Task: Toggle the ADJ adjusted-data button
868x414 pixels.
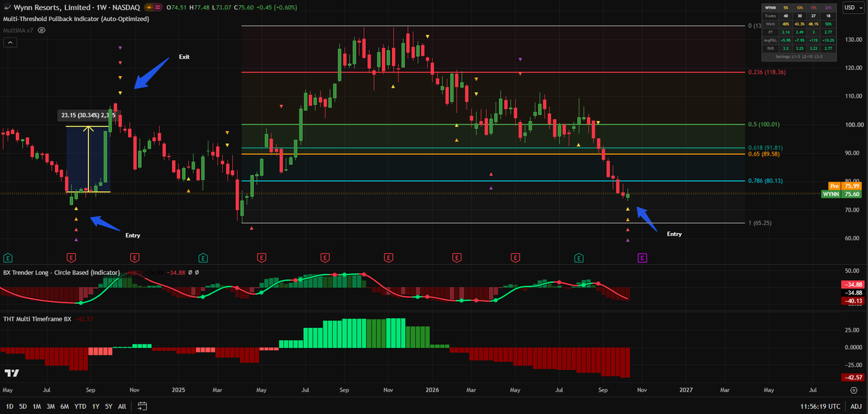Action: pos(855,406)
